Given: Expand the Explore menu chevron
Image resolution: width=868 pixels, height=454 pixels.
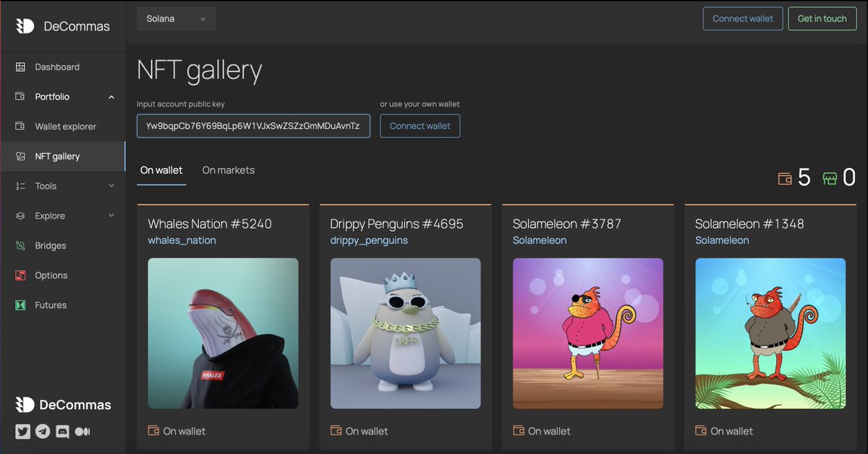Looking at the screenshot, I should (111, 216).
